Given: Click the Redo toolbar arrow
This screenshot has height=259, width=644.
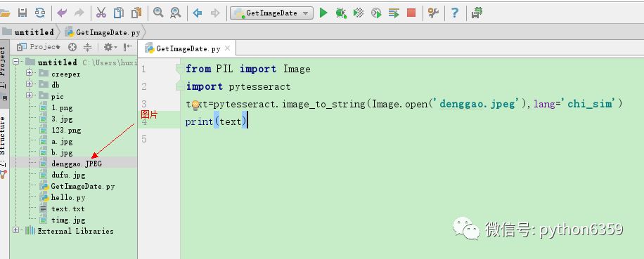Looking at the screenshot, I should 79,13.
